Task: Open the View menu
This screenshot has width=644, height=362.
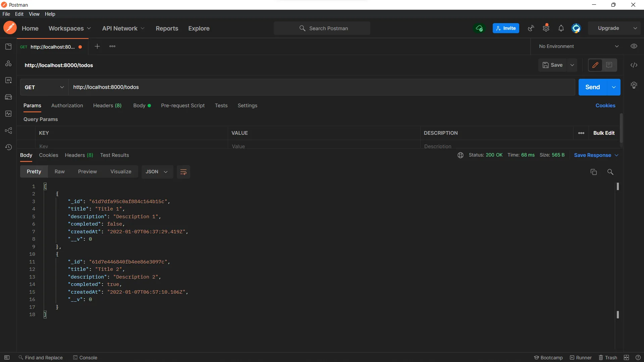Action: [34, 14]
